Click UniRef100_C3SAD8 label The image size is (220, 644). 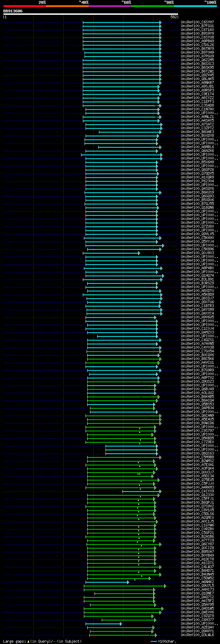[197, 106]
